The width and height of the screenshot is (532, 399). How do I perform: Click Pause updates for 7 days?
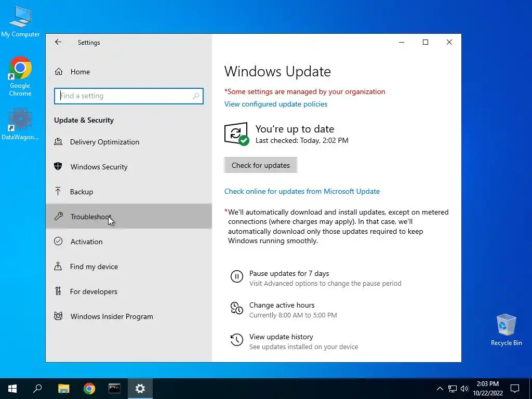(289, 273)
